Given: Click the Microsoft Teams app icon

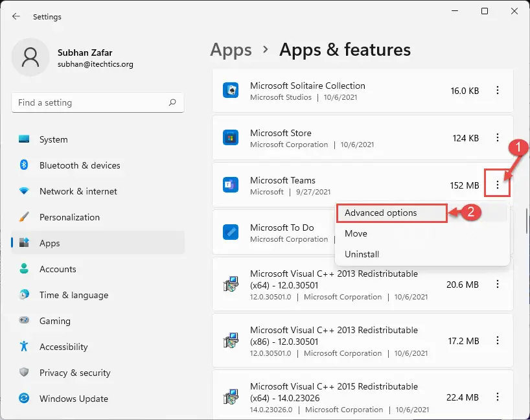Looking at the screenshot, I should pyautogui.click(x=231, y=185).
